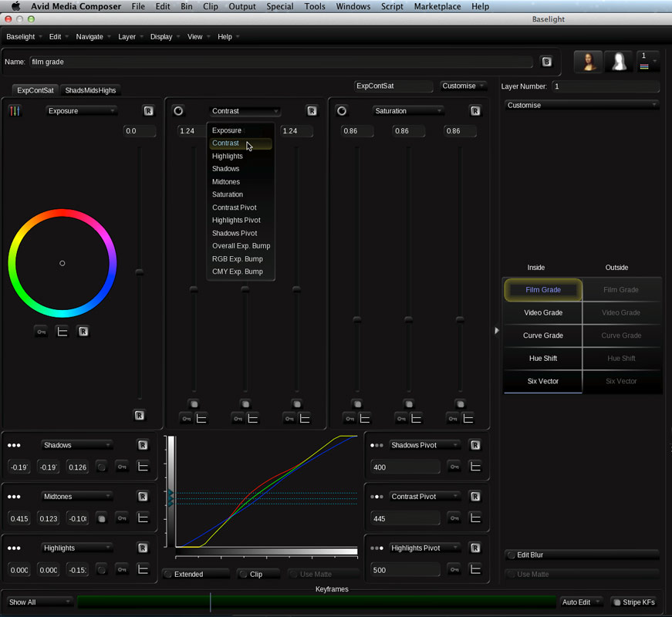Click the key icon in Highlights Pivot row

pos(454,570)
